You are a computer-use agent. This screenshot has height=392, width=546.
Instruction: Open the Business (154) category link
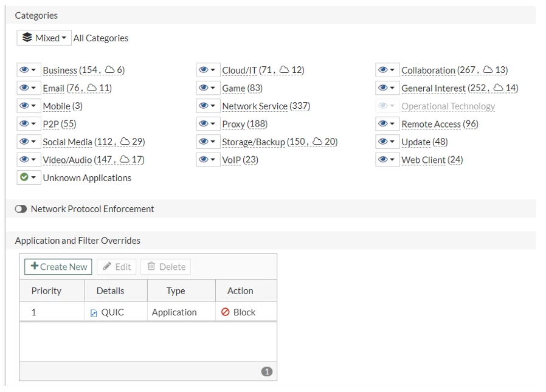[83, 70]
